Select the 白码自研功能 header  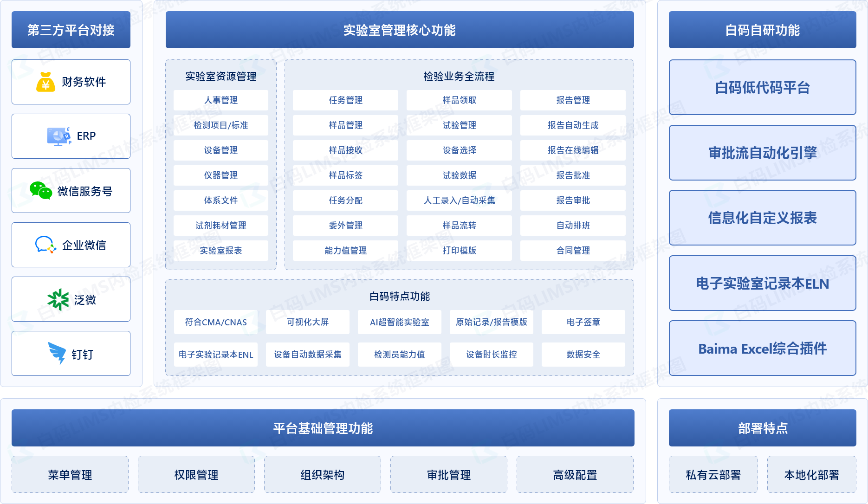tap(763, 30)
